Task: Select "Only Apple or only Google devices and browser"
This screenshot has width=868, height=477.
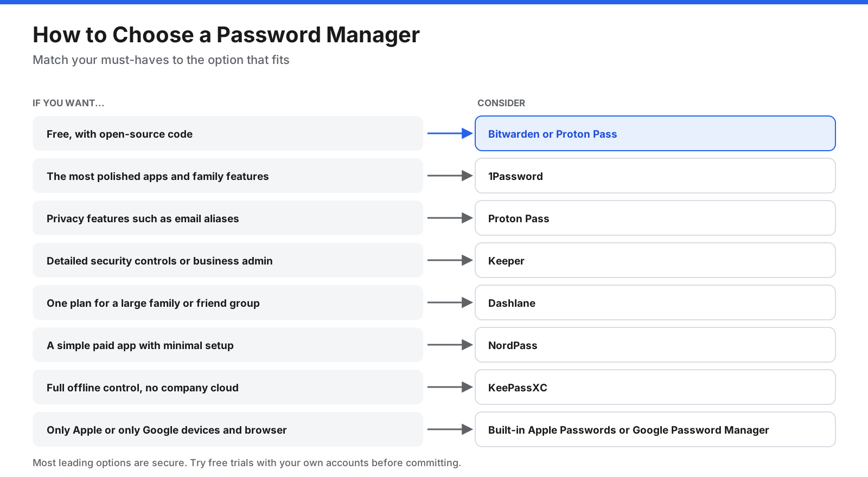Action: pyautogui.click(x=228, y=429)
